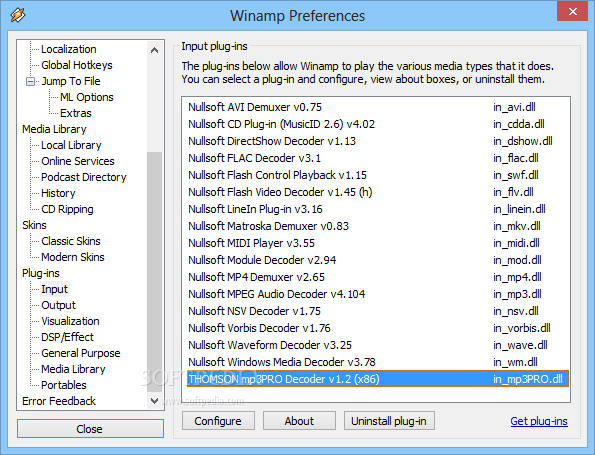Select the Plug-ins top-level category

[x=41, y=273]
